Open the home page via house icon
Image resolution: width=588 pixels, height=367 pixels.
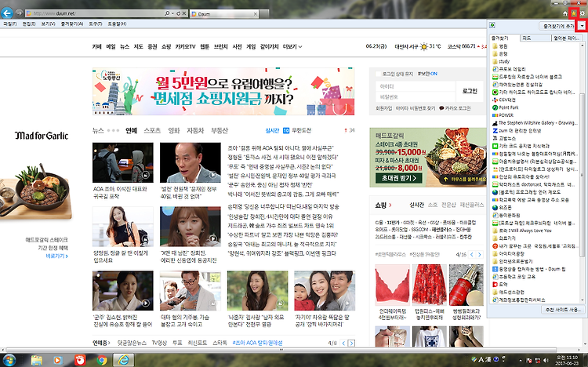point(564,13)
